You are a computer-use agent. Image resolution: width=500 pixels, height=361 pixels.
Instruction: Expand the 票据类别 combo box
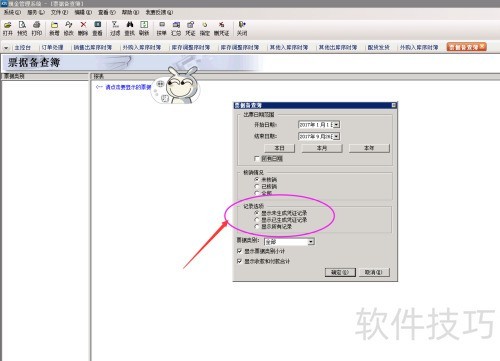pos(311,242)
